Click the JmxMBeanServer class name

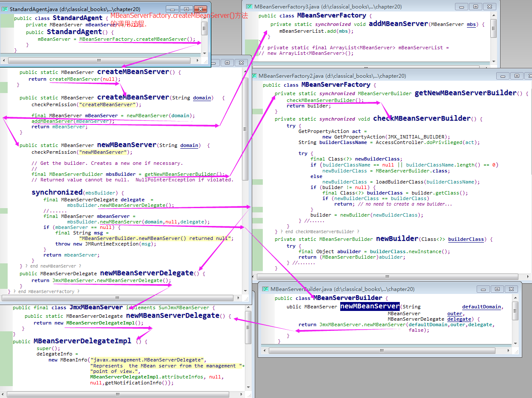96,307
